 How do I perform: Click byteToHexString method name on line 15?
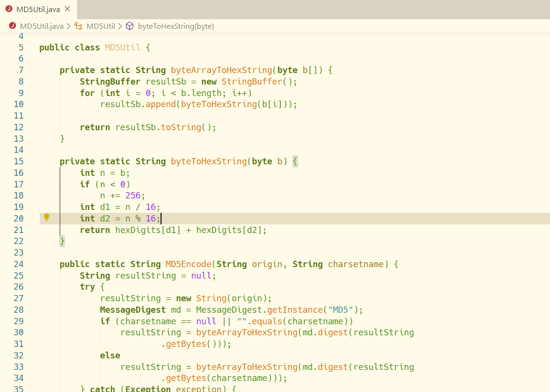point(209,161)
